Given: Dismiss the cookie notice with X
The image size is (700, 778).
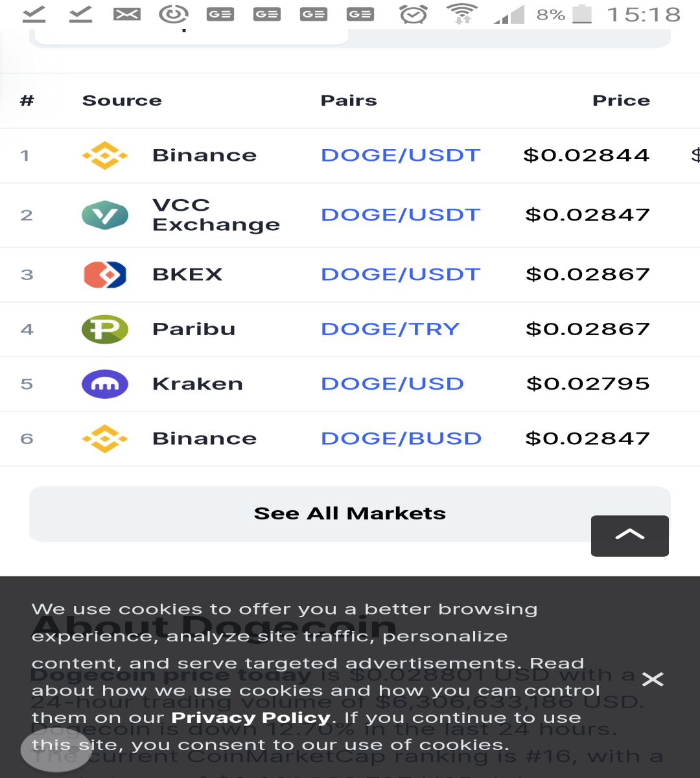Looking at the screenshot, I should tap(653, 679).
